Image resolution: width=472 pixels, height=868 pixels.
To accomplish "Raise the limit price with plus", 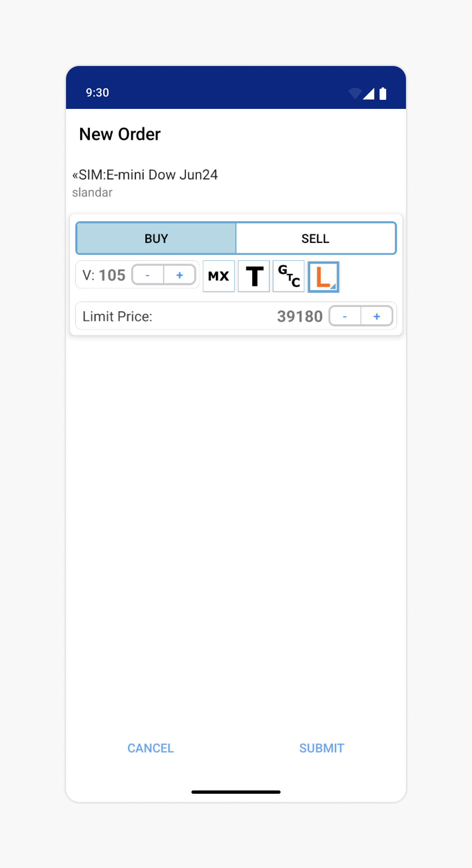I will [x=377, y=316].
